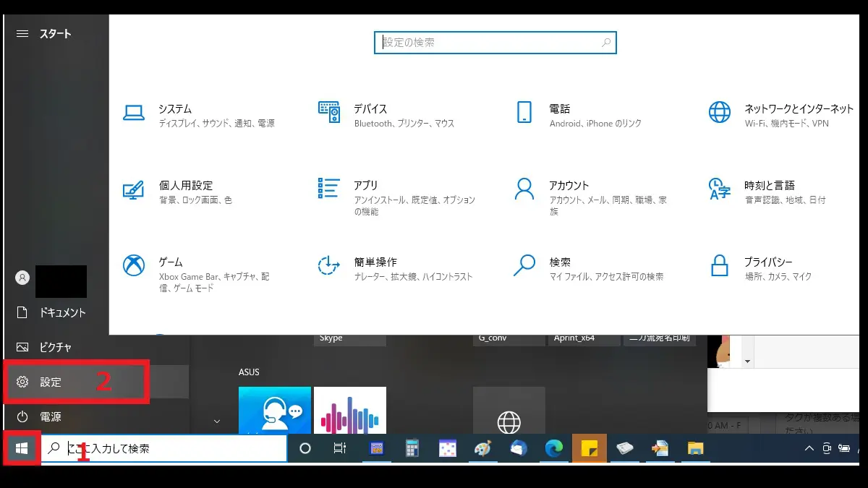Open 時刻と言語 settings
The image size is (868, 488).
(767, 192)
